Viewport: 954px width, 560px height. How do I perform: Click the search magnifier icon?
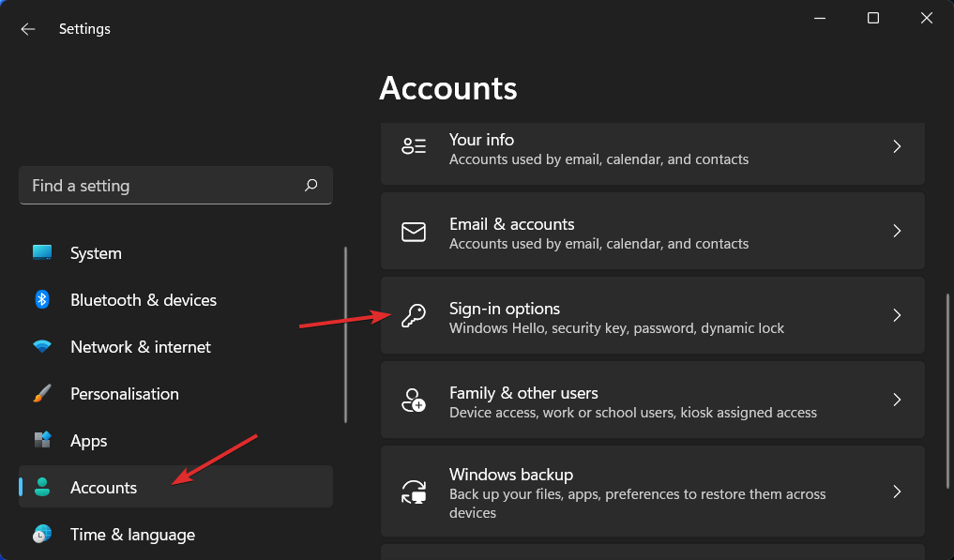coord(311,186)
